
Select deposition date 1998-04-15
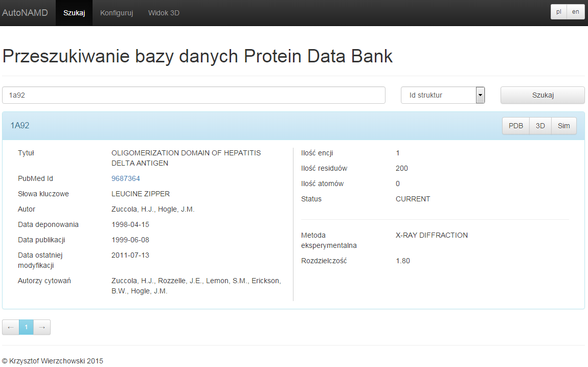tap(130, 224)
